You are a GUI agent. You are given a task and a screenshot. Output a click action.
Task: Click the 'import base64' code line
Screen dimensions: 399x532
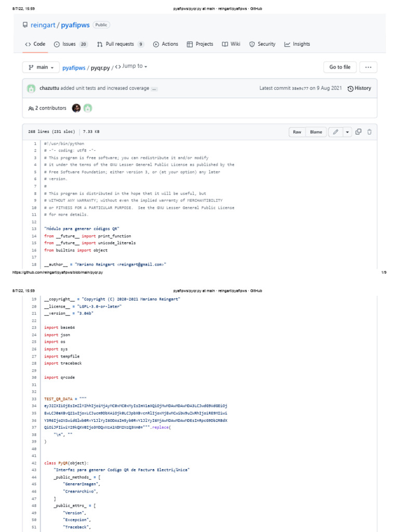tap(59, 328)
